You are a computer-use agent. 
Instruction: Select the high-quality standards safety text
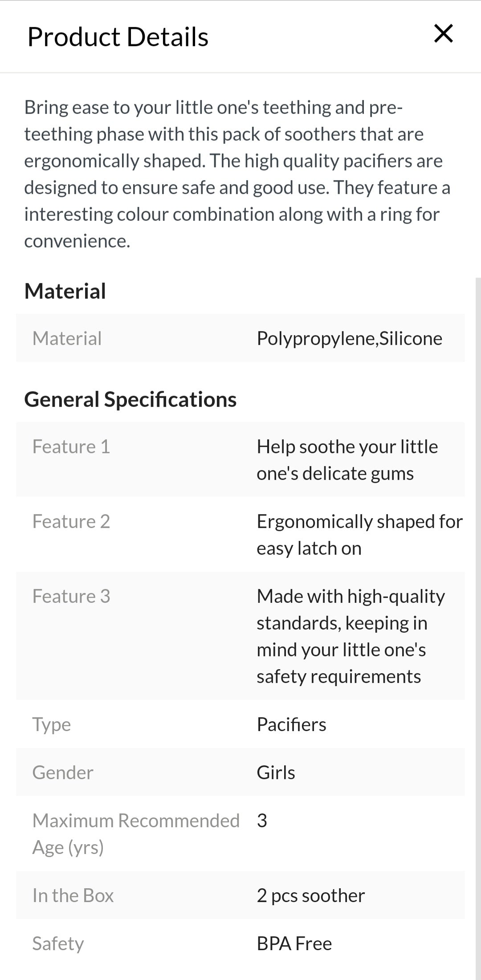pyautogui.click(x=351, y=636)
